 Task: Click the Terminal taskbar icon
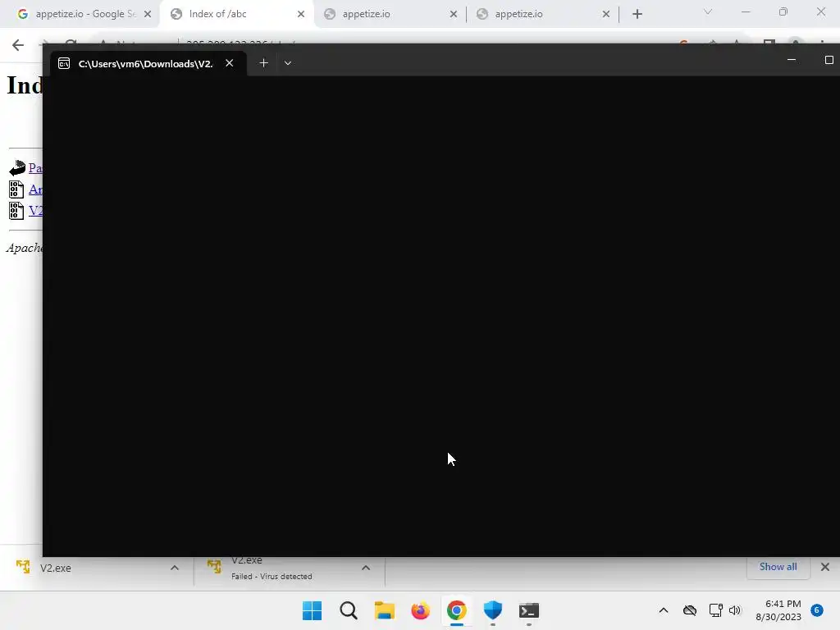coord(529,610)
